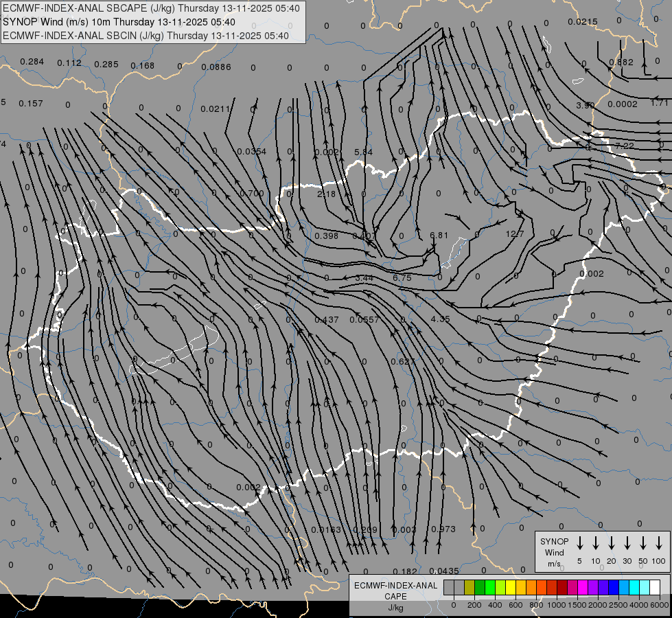The image size is (672, 618).
Task: Click the 0.0435 value on the map
Action: click(444, 571)
